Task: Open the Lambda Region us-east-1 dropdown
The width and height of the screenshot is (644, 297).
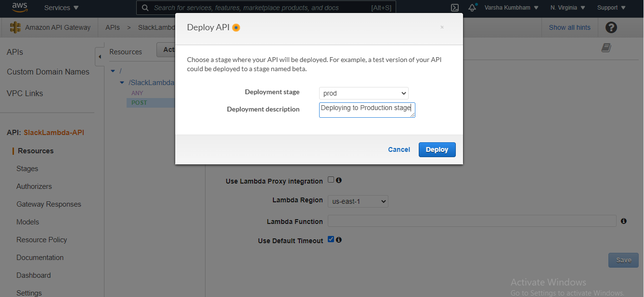Action: tap(358, 201)
